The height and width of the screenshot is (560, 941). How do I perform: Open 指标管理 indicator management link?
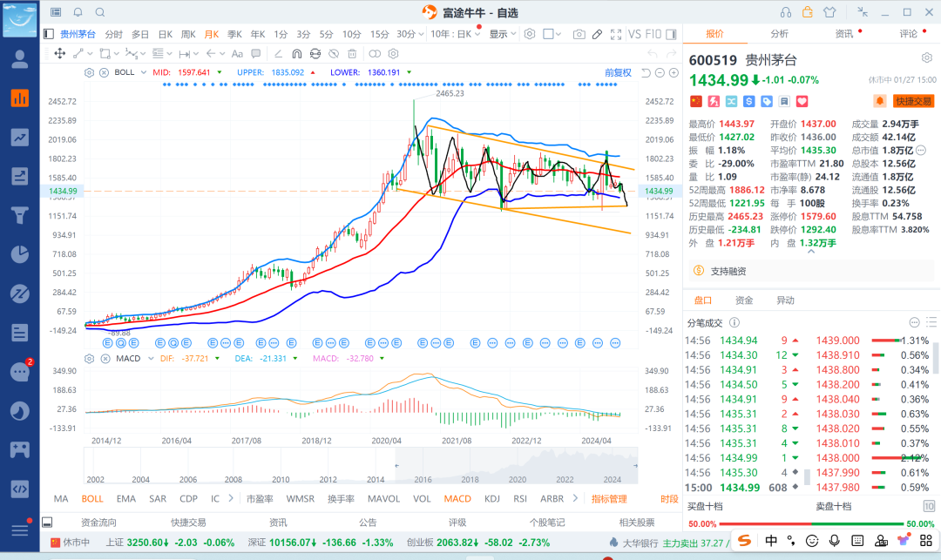tap(609, 499)
